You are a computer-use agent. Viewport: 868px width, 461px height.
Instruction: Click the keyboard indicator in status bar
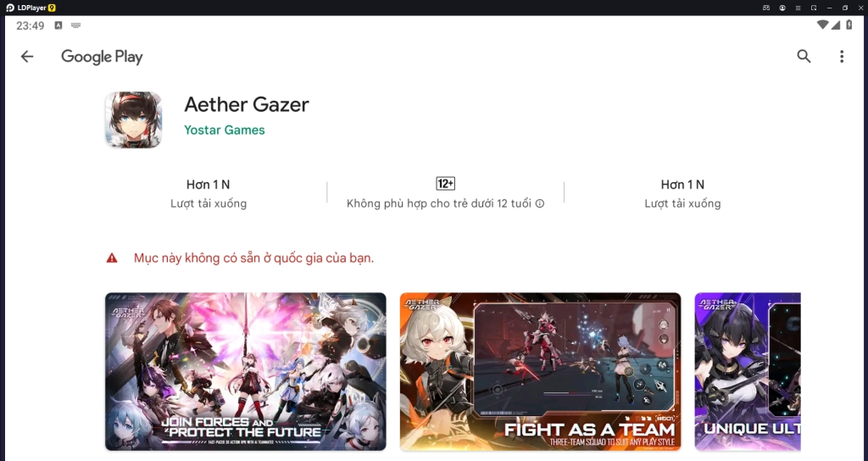click(x=75, y=25)
